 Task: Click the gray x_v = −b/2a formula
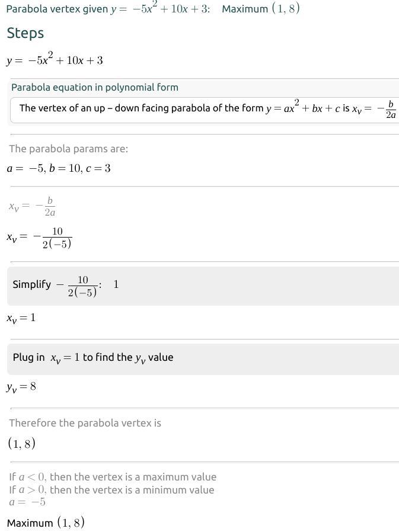tap(33, 206)
